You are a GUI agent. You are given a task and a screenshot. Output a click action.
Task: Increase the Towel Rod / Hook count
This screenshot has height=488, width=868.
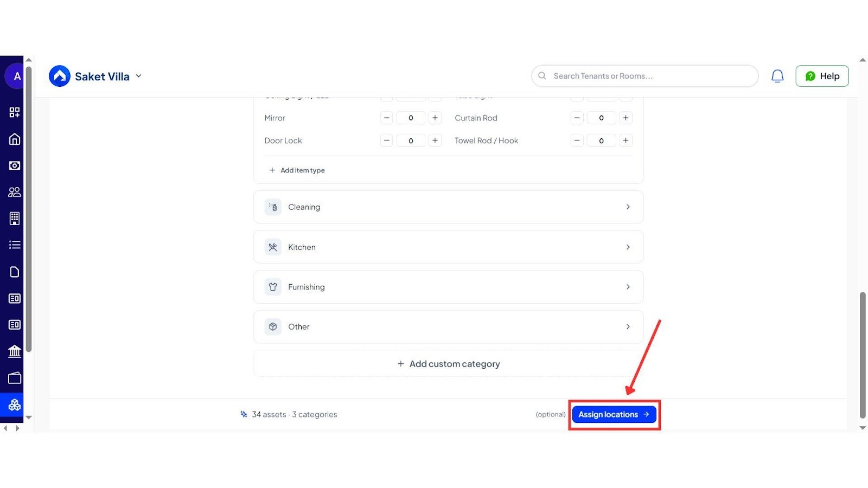(626, 140)
